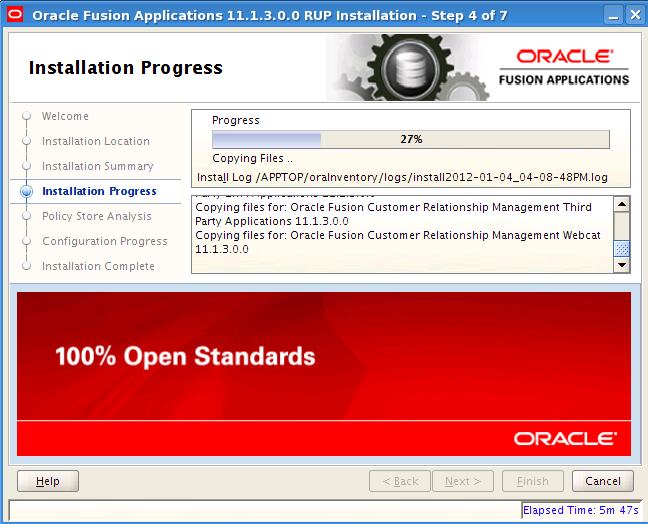Click the Oracle logo in red banner

566,438
